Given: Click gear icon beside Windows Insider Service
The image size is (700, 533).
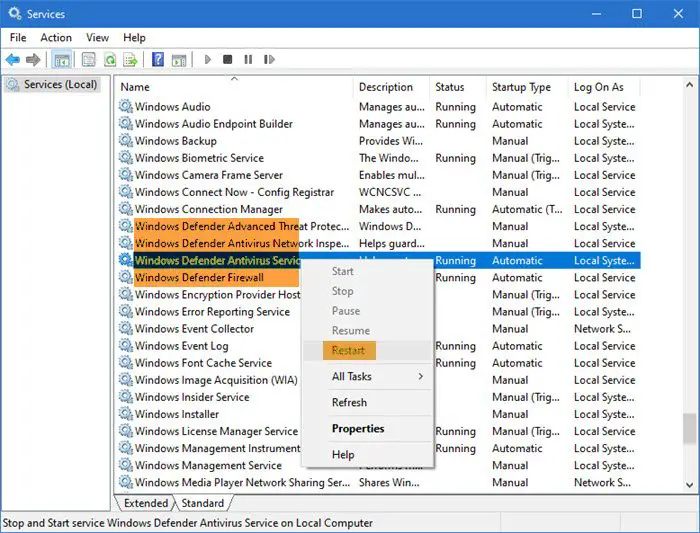Looking at the screenshot, I should tap(126, 397).
